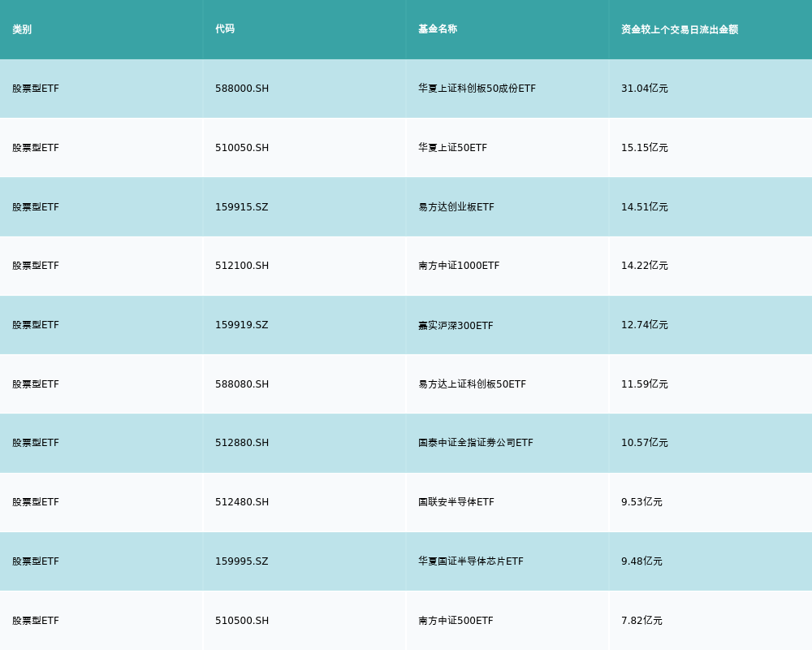This screenshot has height=650, width=812.
Task: Click fund name 国联安半导体ETF
Action: click(456, 502)
